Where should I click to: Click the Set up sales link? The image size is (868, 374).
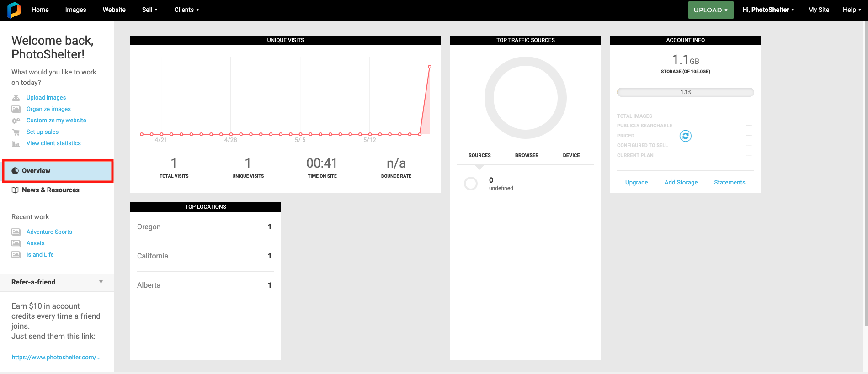(x=43, y=132)
